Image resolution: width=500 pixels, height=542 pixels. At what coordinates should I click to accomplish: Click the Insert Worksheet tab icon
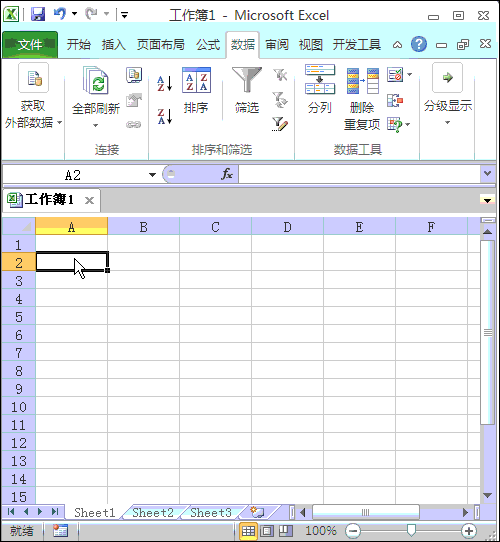point(258,512)
